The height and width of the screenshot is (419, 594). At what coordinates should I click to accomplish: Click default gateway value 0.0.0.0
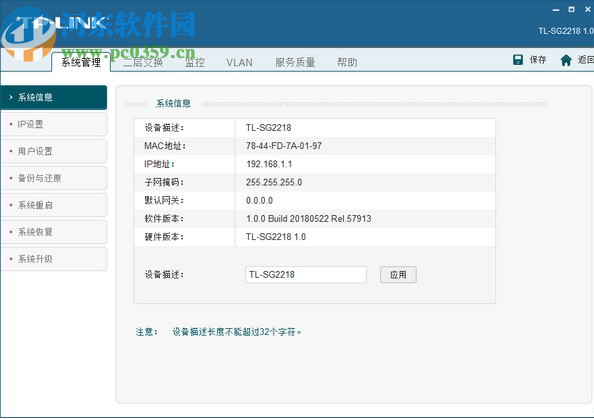(x=259, y=200)
